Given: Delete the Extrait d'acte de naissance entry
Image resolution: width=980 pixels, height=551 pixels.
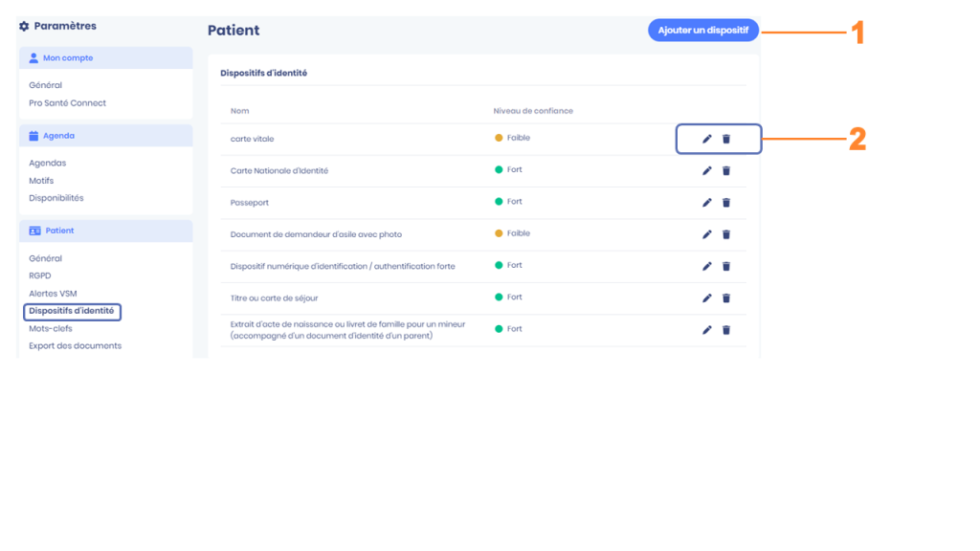Looking at the screenshot, I should (726, 330).
